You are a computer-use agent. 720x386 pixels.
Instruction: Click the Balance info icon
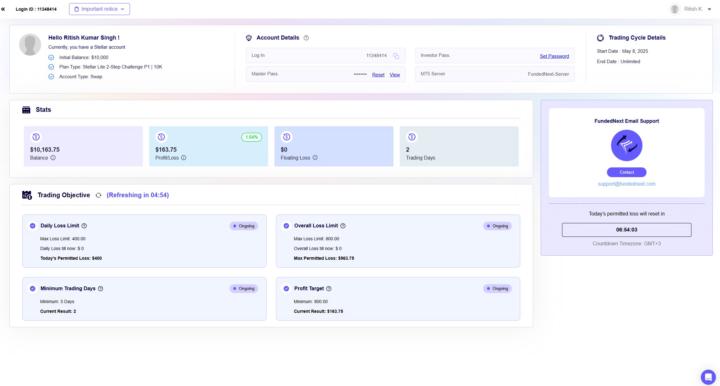point(53,158)
